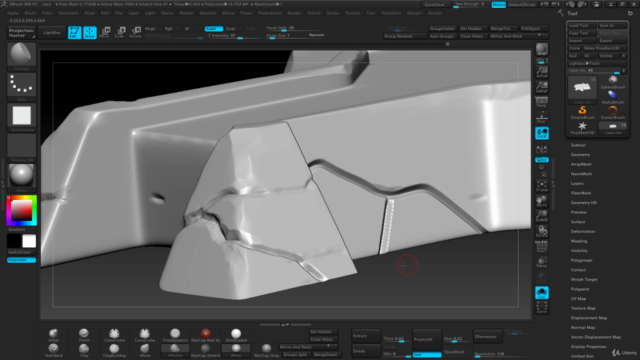The height and width of the screenshot is (360, 640).
Task: Select the PolyMesh3D star tool
Action: coord(582,127)
